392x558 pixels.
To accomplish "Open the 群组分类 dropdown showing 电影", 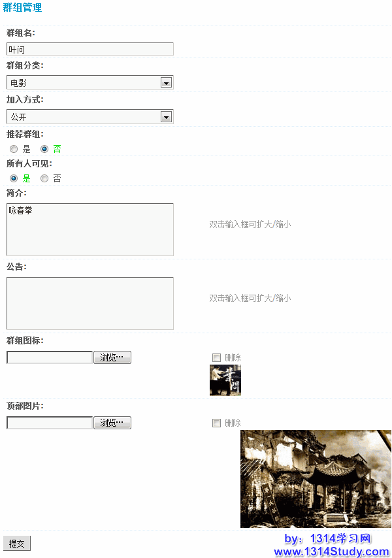I will [90, 82].
